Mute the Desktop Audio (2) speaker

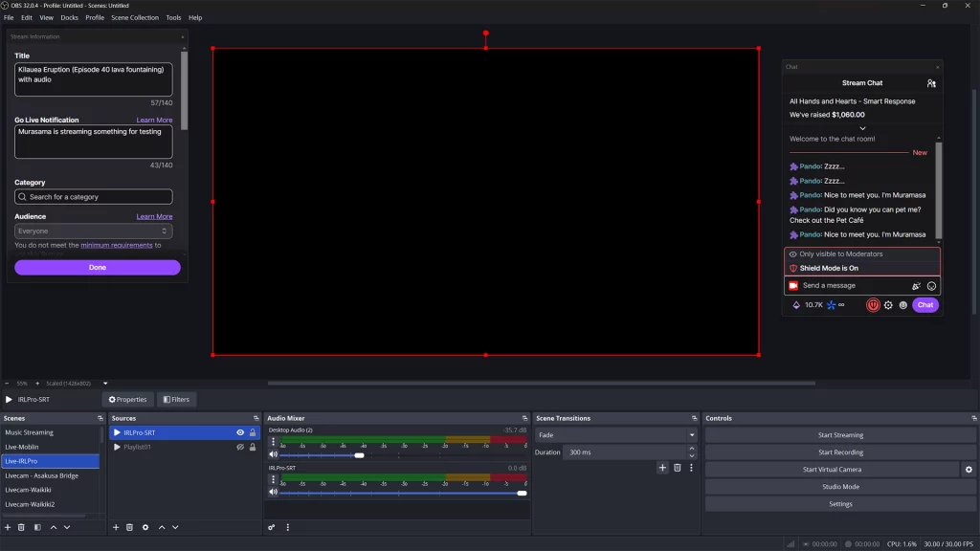point(273,455)
